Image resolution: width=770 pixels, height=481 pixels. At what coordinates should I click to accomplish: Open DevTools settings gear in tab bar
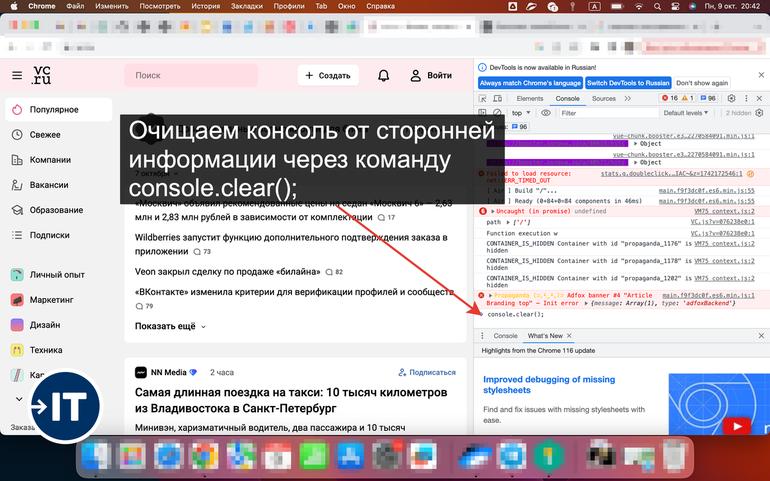point(731,98)
